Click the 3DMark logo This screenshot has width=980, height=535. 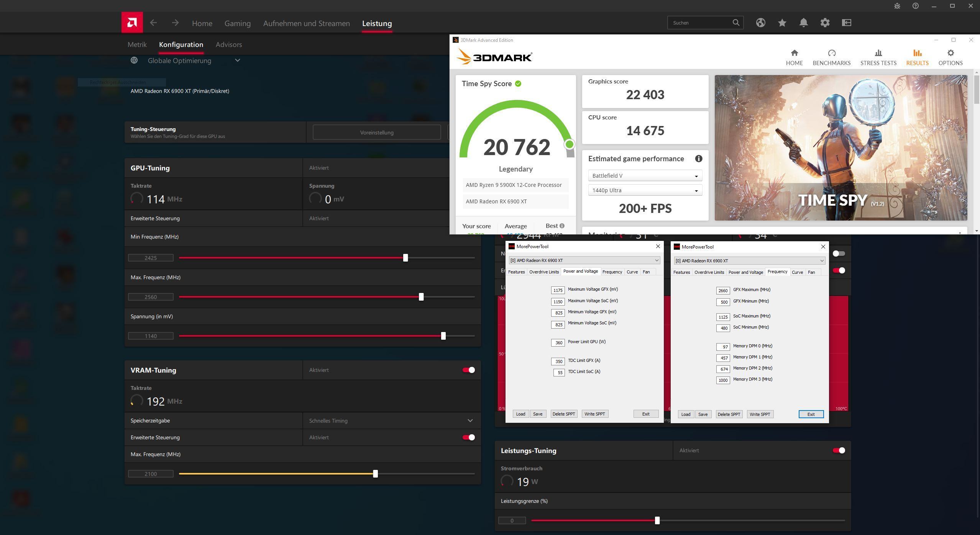494,57
